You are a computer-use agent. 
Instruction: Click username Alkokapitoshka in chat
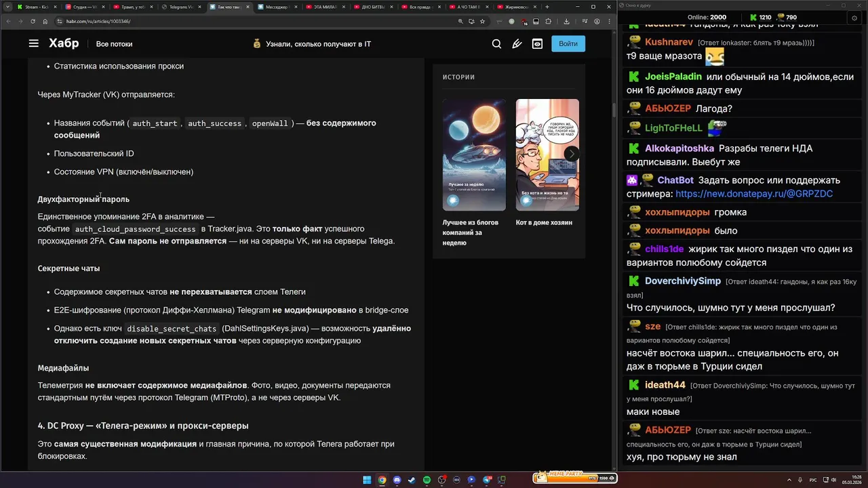pyautogui.click(x=679, y=148)
